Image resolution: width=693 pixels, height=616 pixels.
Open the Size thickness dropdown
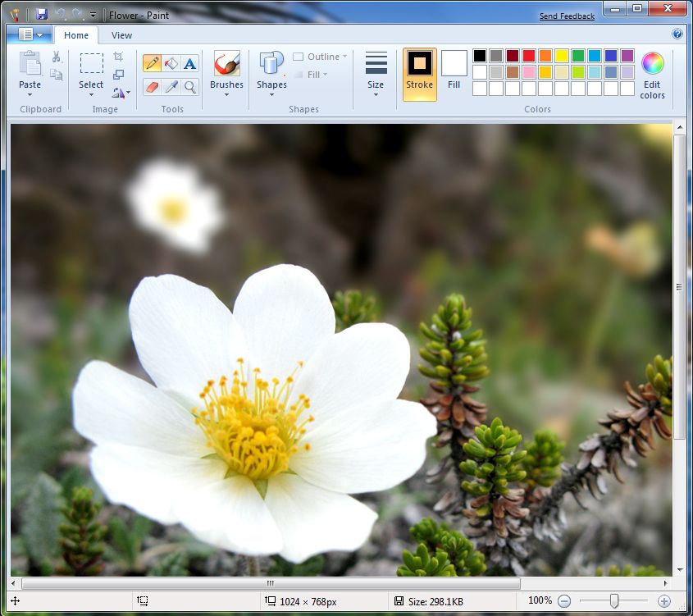(x=376, y=74)
